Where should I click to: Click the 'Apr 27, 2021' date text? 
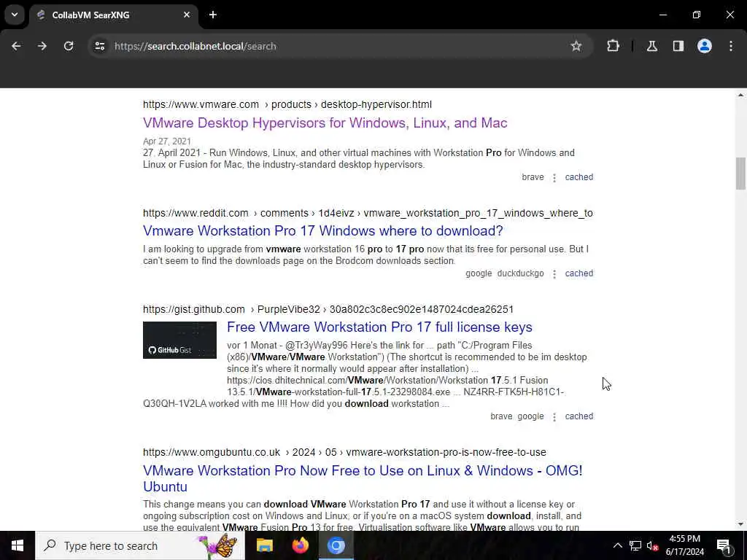[x=167, y=141]
